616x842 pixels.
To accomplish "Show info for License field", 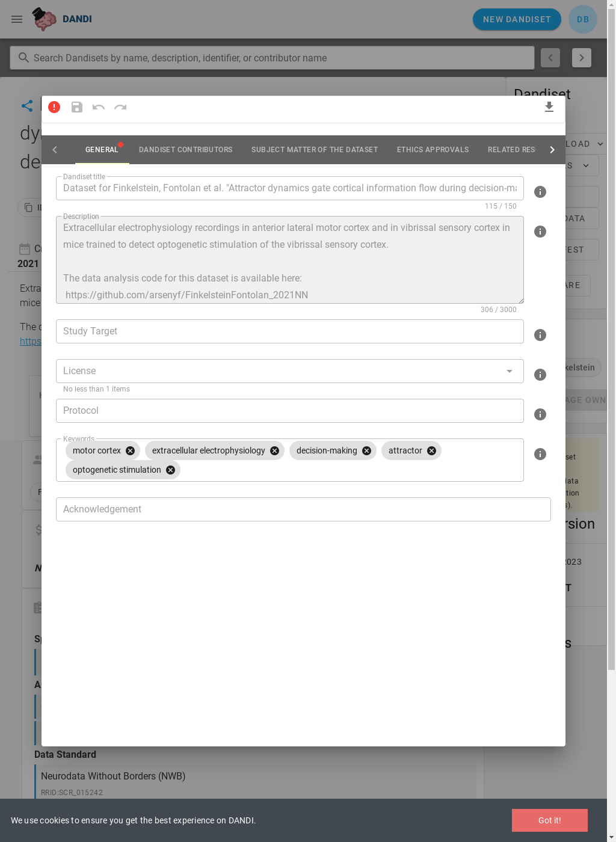I will 540,375.
